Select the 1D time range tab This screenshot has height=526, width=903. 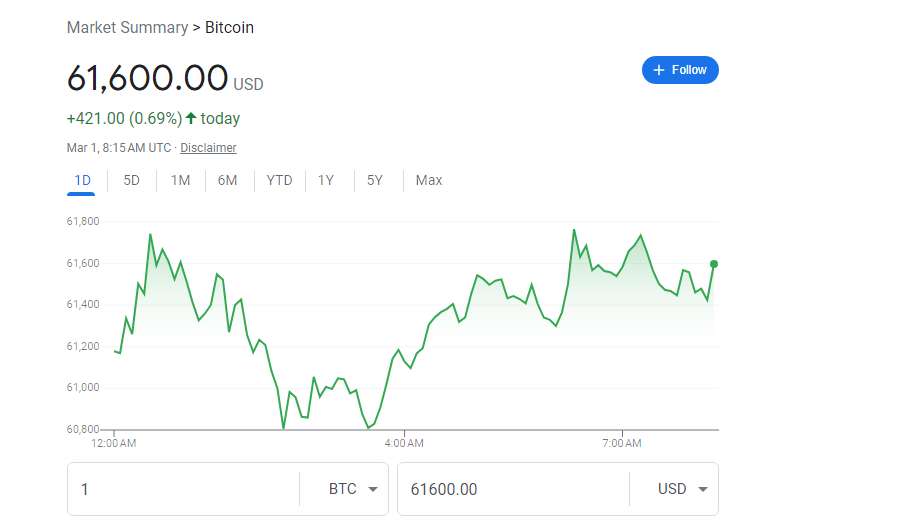click(x=82, y=180)
